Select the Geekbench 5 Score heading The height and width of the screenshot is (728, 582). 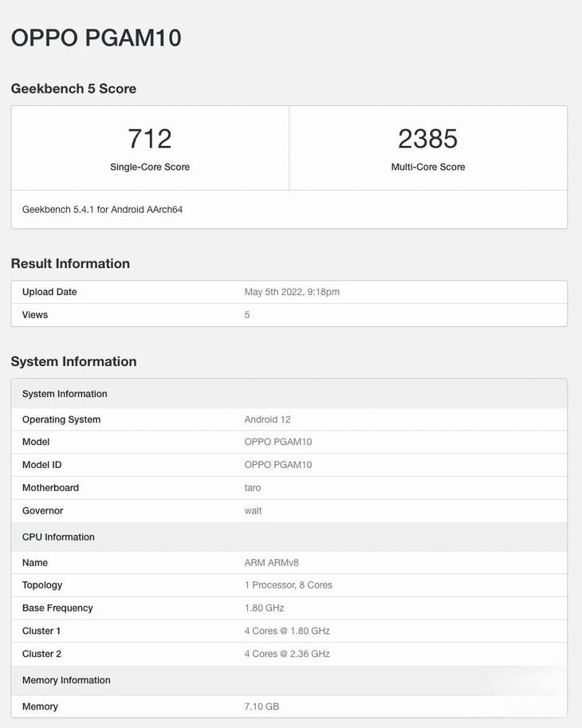pos(73,89)
